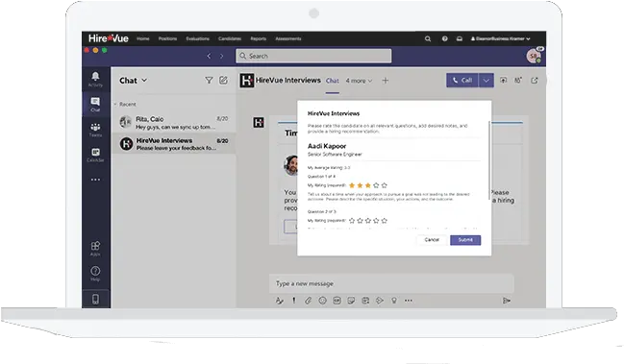This screenshot has height=364, width=624.
Task: Open the Evaluations menu
Action: [x=197, y=38]
